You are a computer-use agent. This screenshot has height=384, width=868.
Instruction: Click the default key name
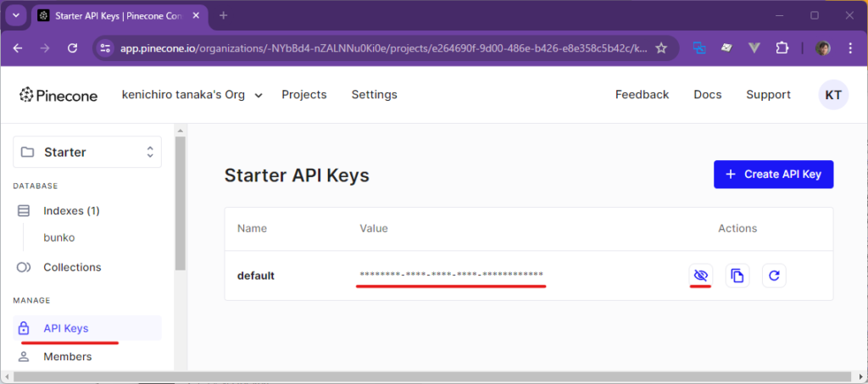pos(256,275)
